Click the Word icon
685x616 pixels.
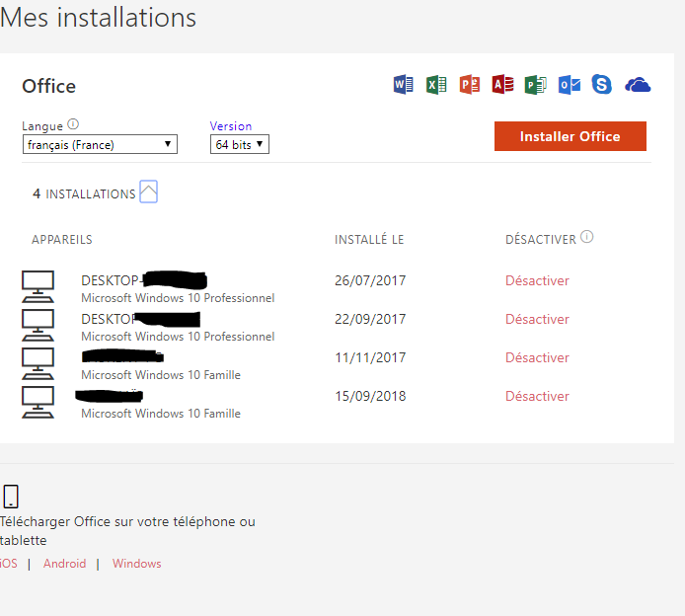pyautogui.click(x=404, y=84)
